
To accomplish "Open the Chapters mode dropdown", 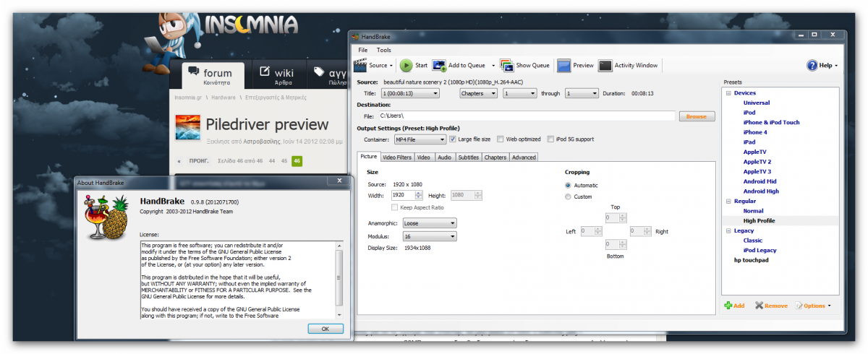I will (478, 93).
